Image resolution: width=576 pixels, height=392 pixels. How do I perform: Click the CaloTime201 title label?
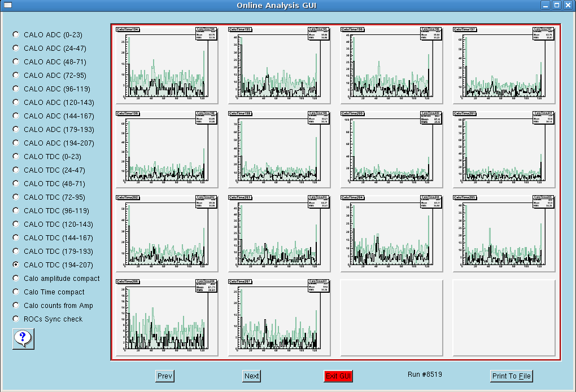tap(465, 113)
